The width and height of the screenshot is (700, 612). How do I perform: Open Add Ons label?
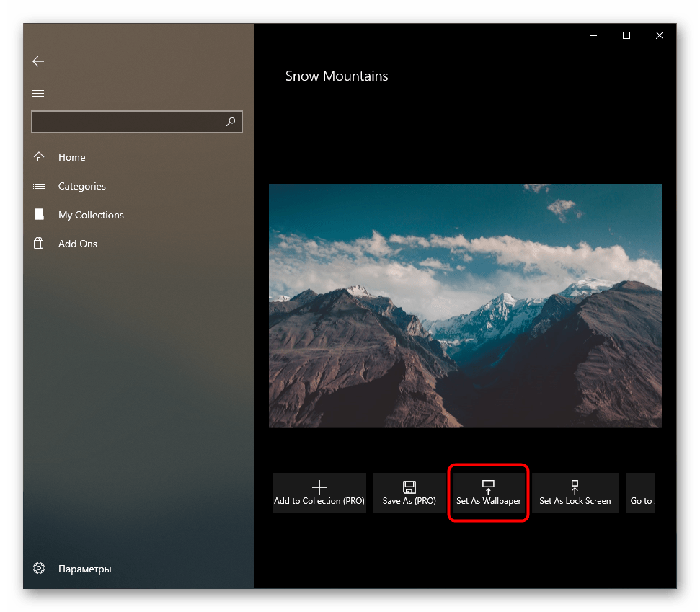click(x=78, y=244)
